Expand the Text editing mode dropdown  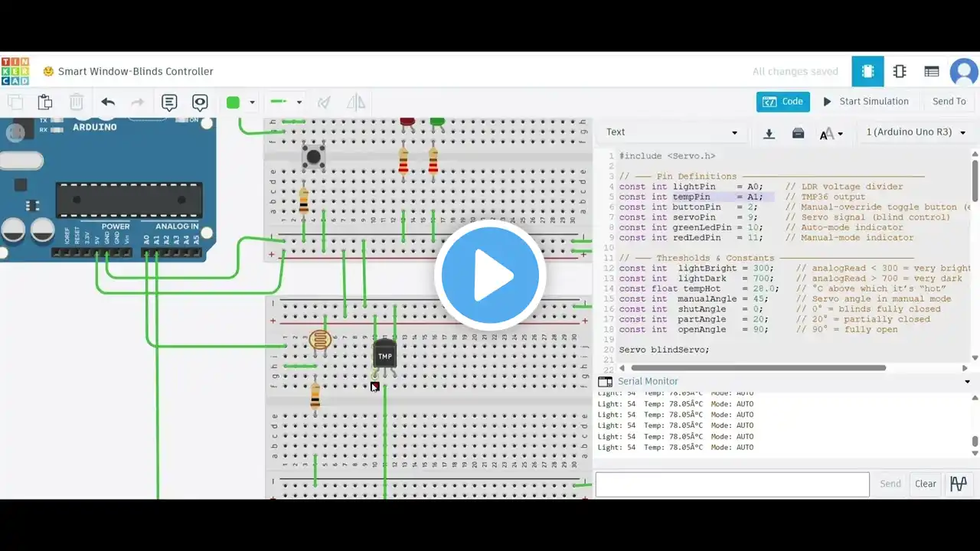(672, 132)
